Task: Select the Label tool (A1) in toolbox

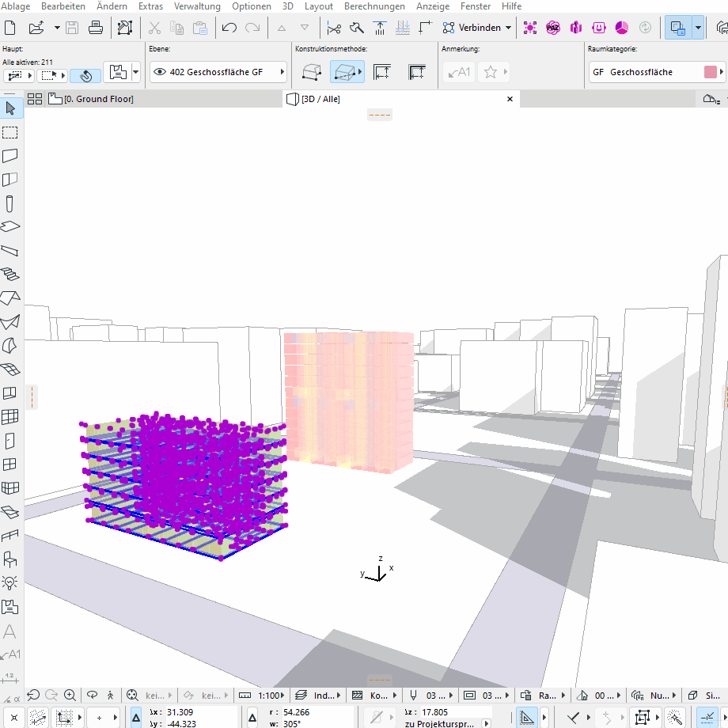Action: coord(10,654)
